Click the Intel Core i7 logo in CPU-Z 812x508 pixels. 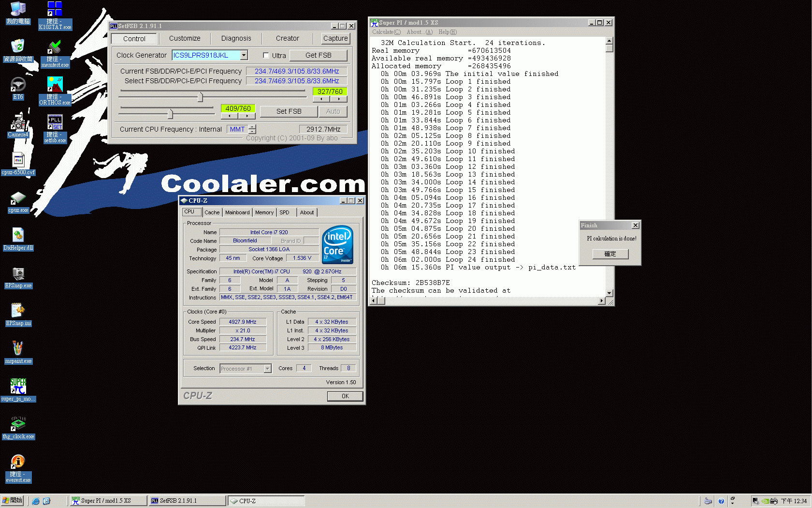pyautogui.click(x=337, y=244)
